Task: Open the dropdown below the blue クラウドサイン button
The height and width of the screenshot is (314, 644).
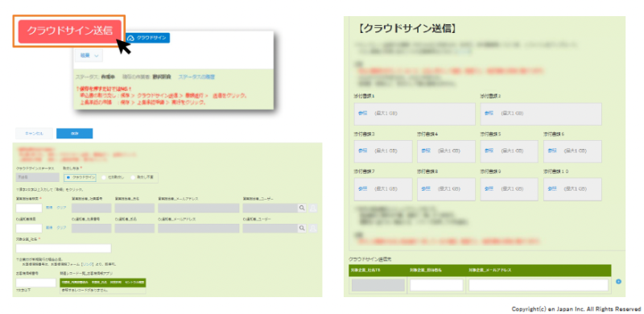Action: pos(89,56)
